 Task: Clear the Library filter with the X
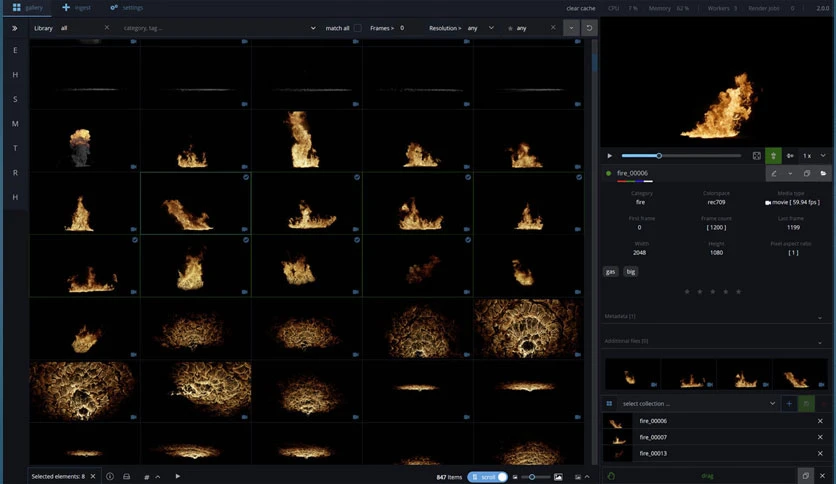[107, 28]
